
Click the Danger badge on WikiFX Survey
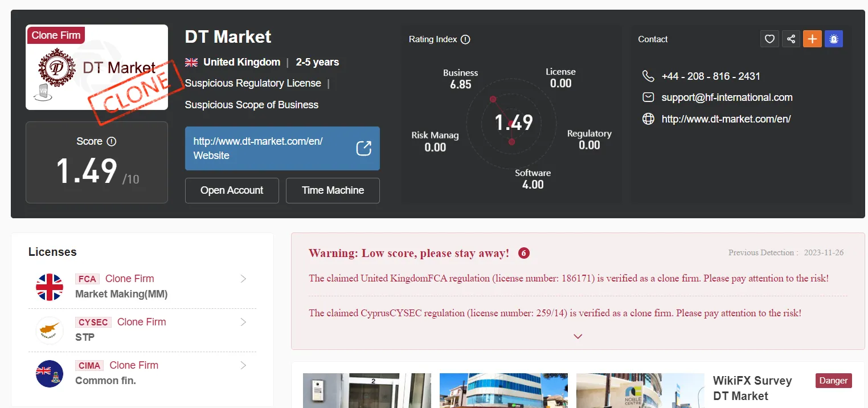click(834, 381)
